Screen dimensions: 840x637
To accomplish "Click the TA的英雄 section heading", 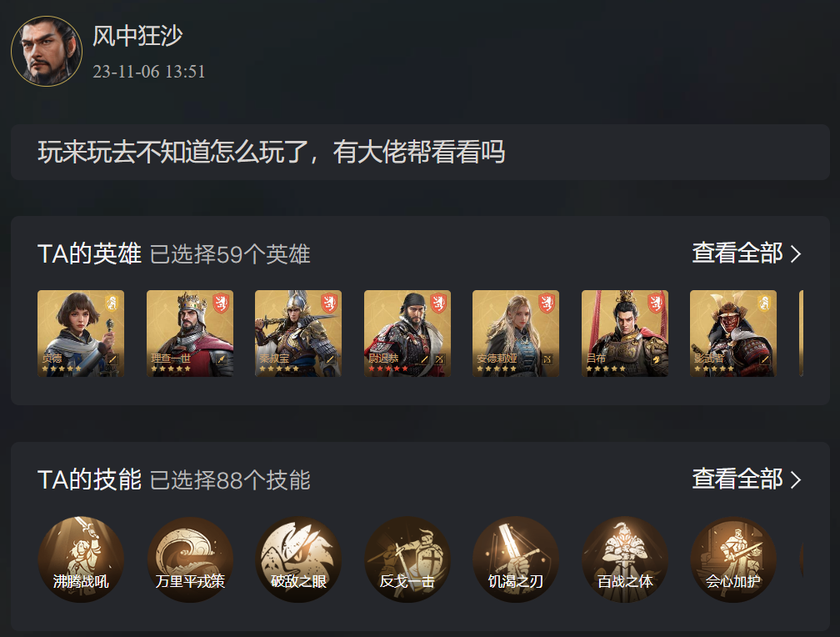I will tap(89, 253).
